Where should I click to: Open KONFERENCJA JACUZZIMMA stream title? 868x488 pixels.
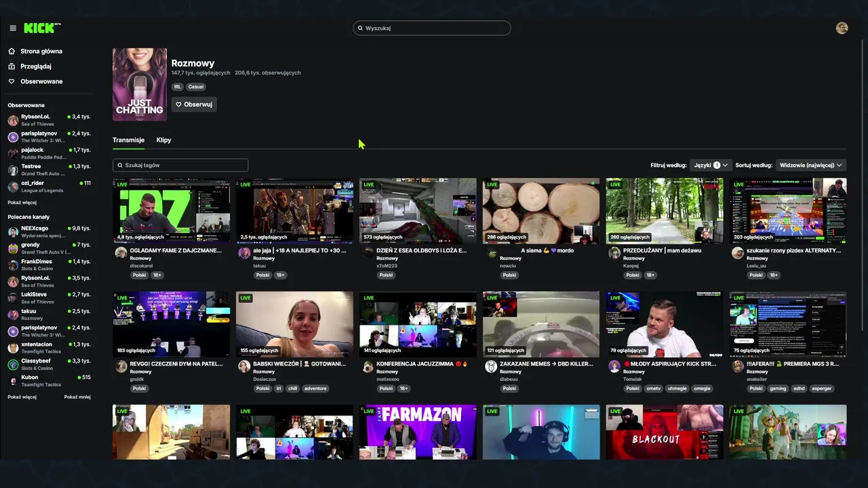click(422, 363)
